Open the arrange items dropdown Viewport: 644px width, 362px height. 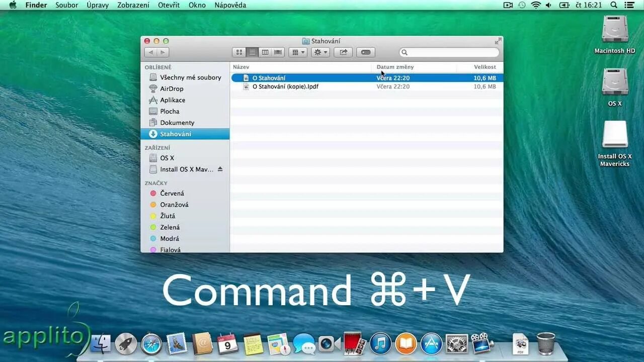[298, 52]
